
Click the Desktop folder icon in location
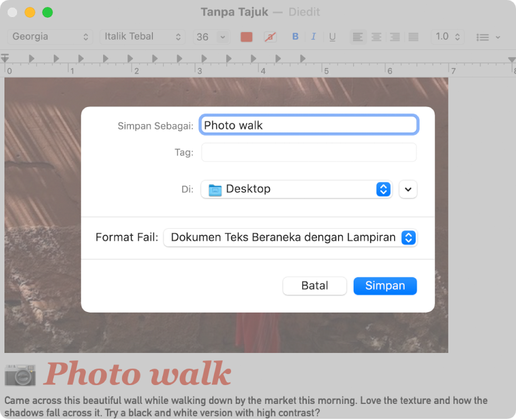pos(215,189)
